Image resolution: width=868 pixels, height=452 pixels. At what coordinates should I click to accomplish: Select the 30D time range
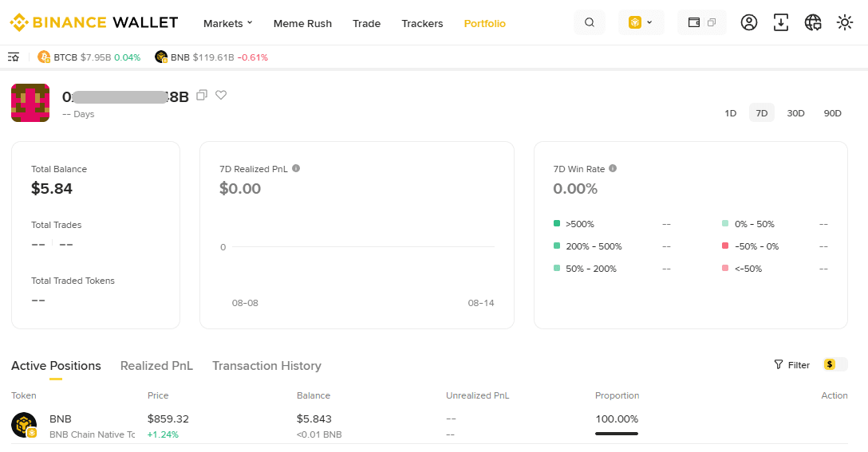click(x=796, y=113)
